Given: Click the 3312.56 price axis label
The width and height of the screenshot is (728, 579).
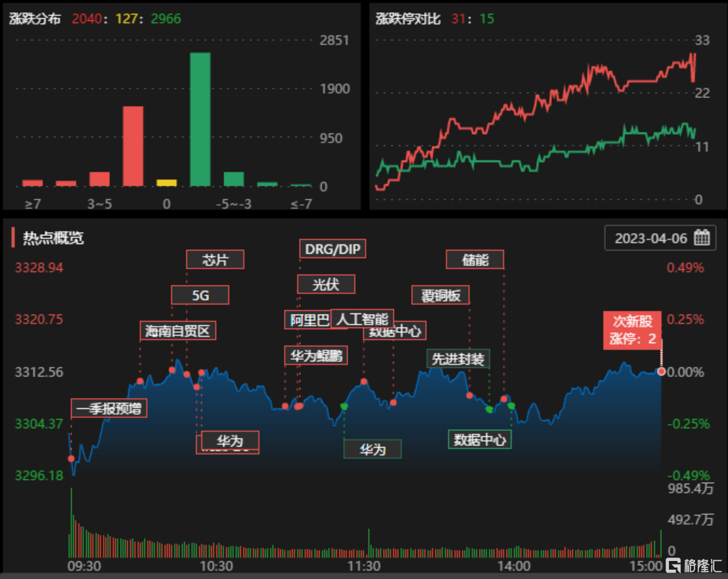Looking at the screenshot, I should (x=39, y=371).
